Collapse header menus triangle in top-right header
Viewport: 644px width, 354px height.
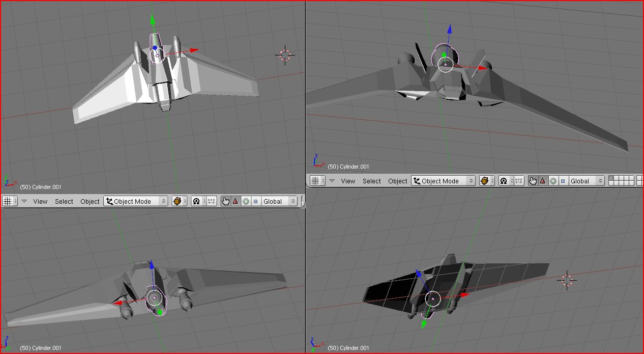332,181
